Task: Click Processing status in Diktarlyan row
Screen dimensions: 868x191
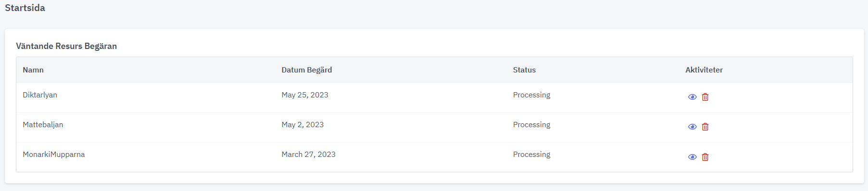Action: click(531, 95)
